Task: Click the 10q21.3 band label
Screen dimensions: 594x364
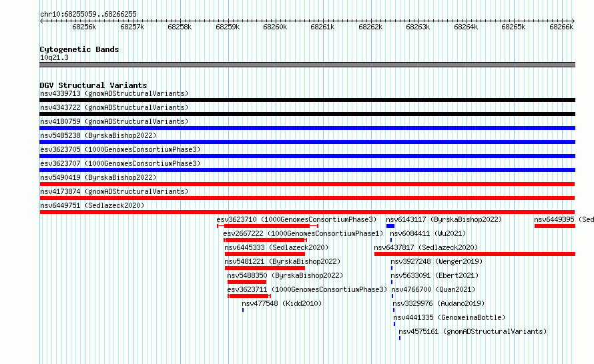Action: pos(54,57)
